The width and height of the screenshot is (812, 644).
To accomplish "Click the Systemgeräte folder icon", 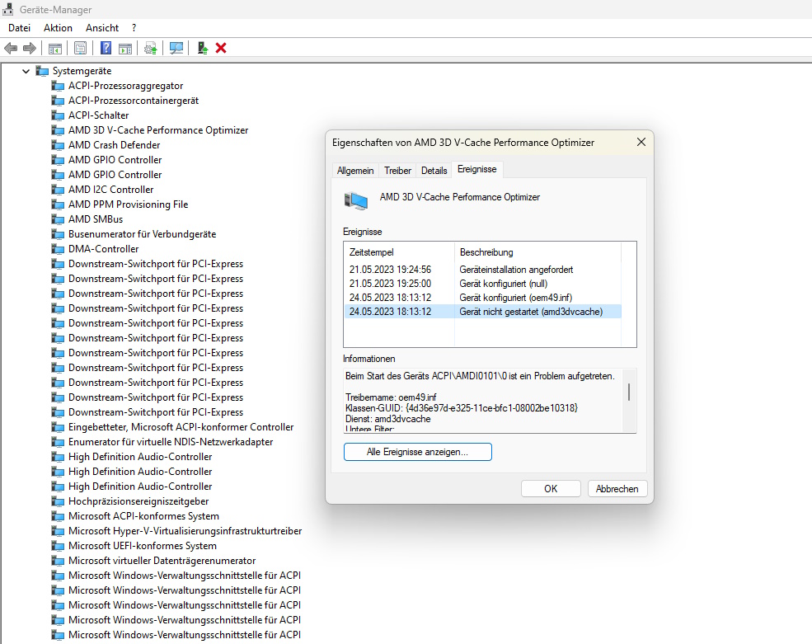I will click(42, 71).
